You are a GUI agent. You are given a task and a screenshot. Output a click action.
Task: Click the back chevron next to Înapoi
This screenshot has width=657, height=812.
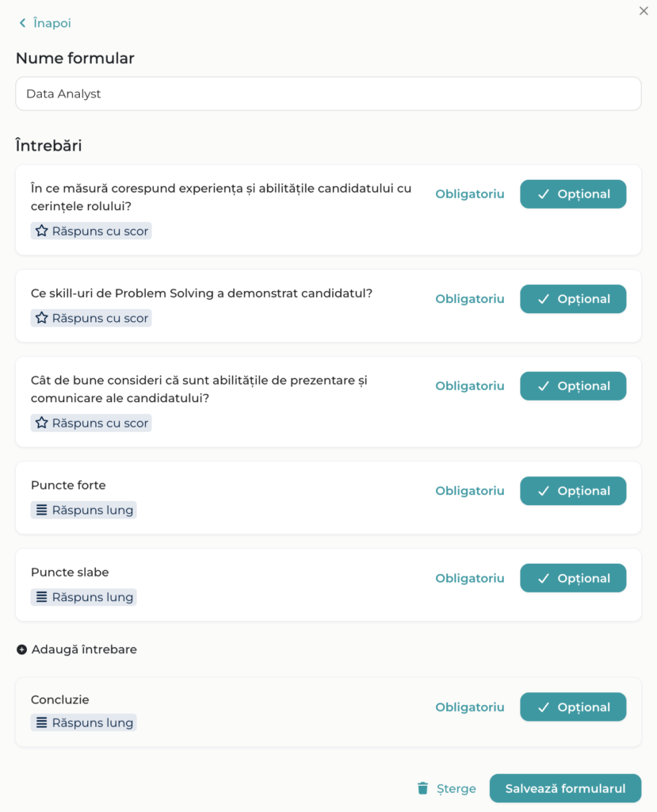pyautogui.click(x=22, y=23)
